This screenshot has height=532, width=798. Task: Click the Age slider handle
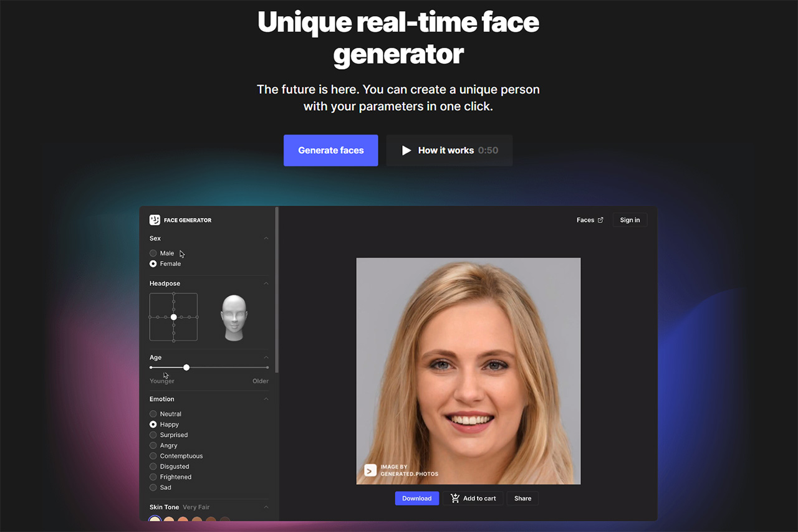(186, 368)
